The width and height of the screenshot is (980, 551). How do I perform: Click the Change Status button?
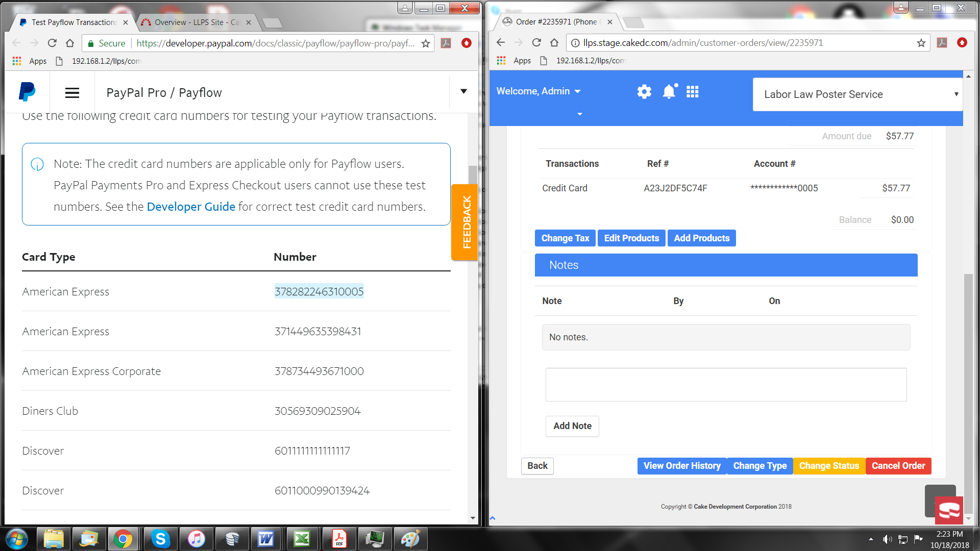point(829,466)
